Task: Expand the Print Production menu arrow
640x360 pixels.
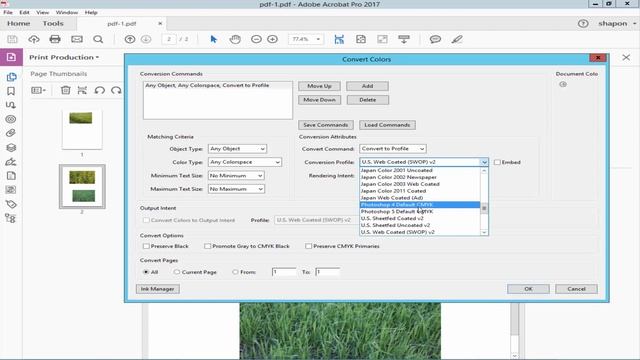Action: pyautogui.click(x=98, y=58)
